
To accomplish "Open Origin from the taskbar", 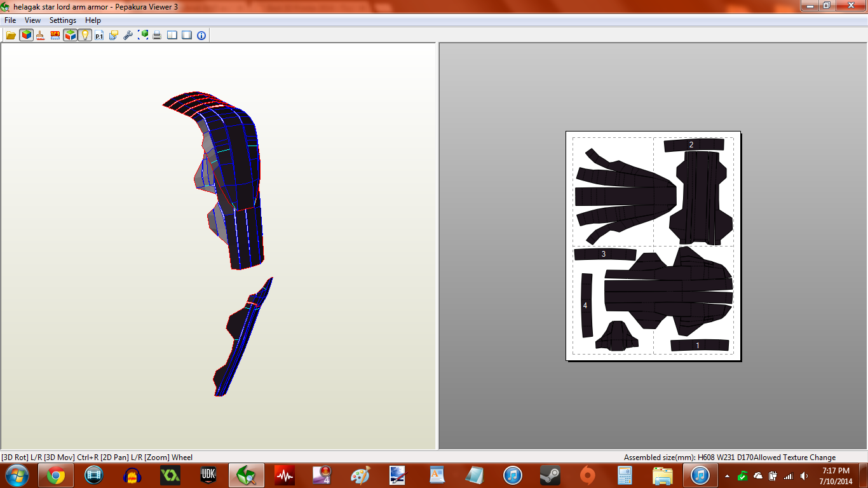I will click(588, 475).
